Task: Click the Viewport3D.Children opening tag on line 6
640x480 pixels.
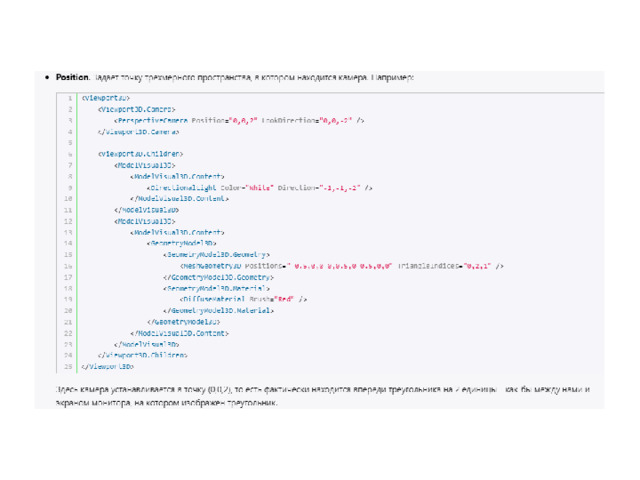Action: point(140,154)
